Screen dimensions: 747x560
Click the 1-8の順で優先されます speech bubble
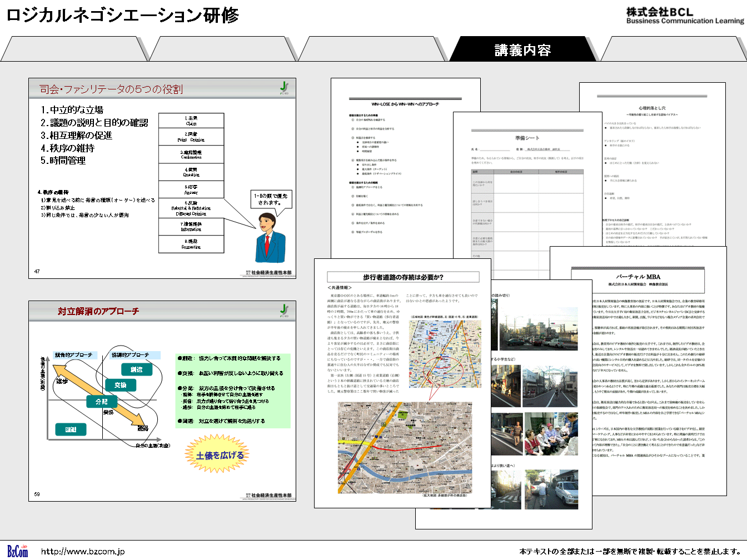271,199
